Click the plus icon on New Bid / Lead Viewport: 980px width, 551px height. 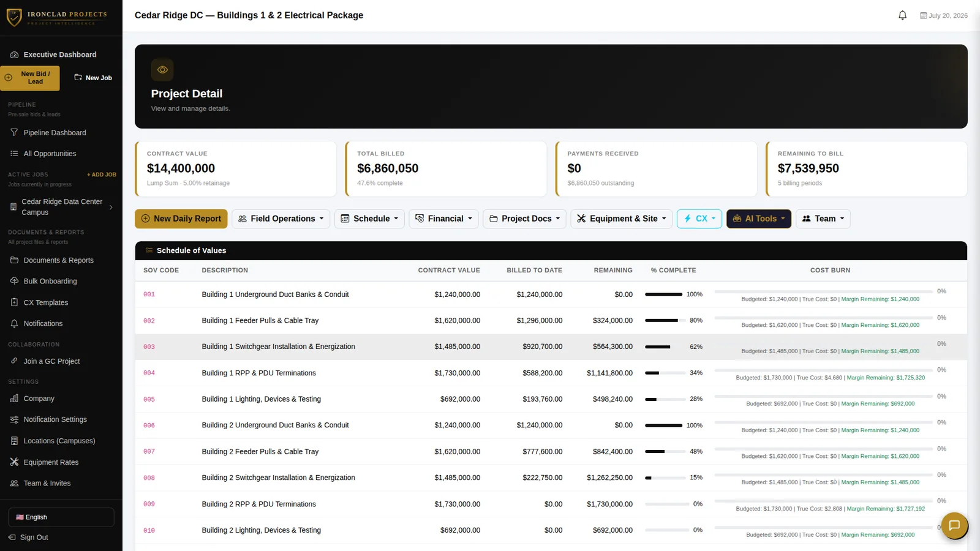pos(9,78)
